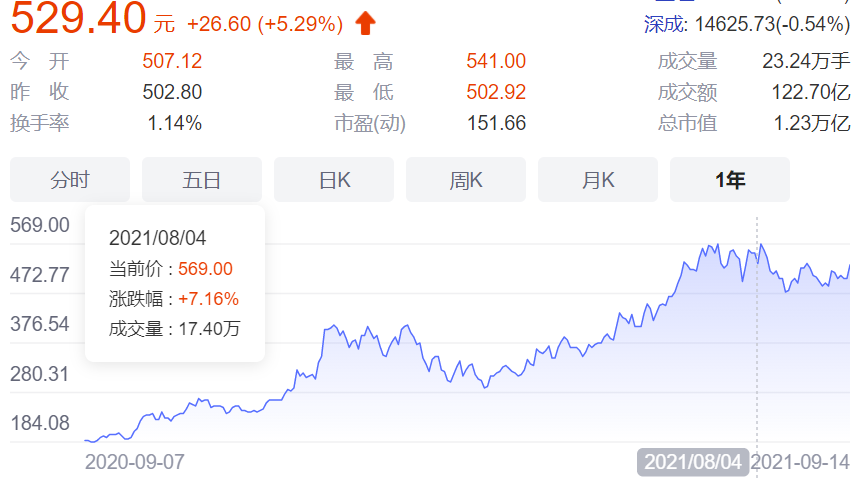The height and width of the screenshot is (481, 856).
Task: Click the highlighted 2021/08/04 axis date marker
Action: coord(693,462)
